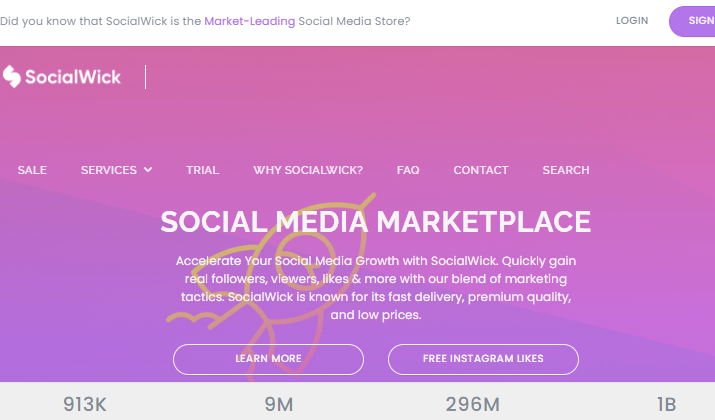Click FREE INSTAGRAM LIKES button
The height and width of the screenshot is (420, 715).
[483, 359]
